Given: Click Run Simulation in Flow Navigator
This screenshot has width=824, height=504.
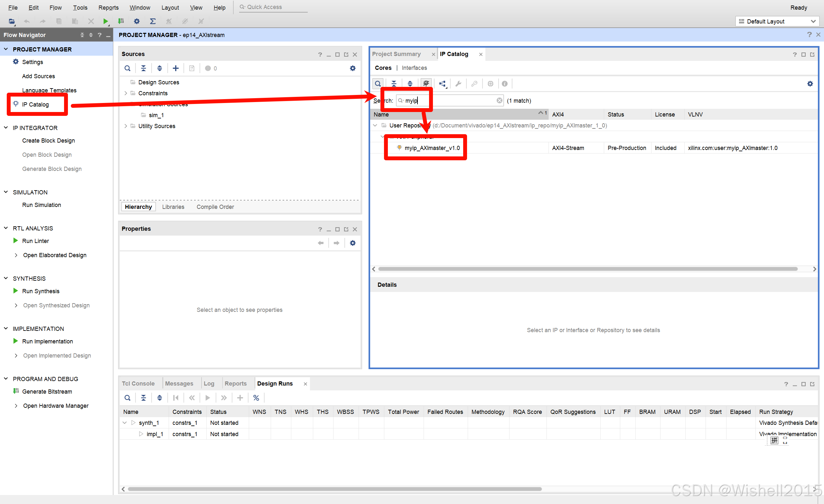Looking at the screenshot, I should pos(42,205).
